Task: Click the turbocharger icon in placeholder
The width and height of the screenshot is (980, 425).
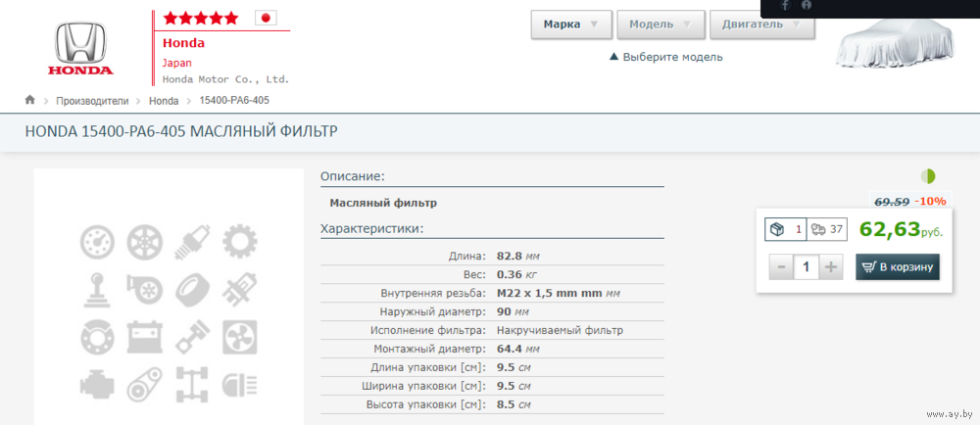Action: click(145, 290)
